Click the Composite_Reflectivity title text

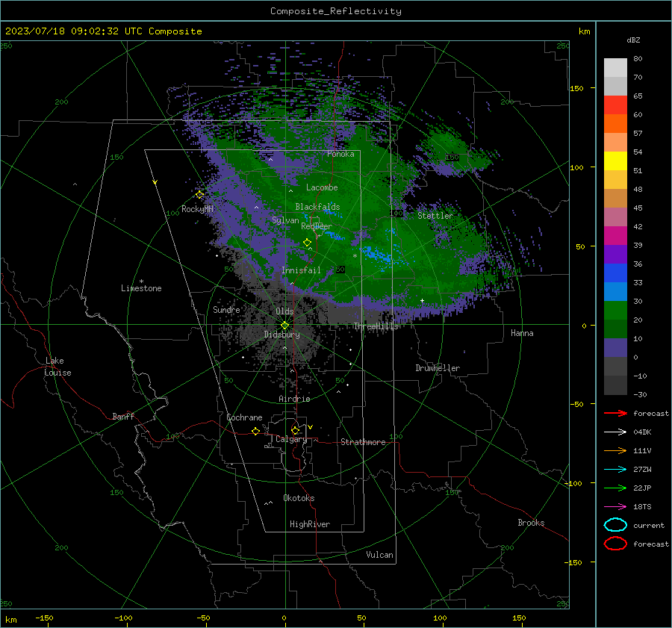pos(335,11)
